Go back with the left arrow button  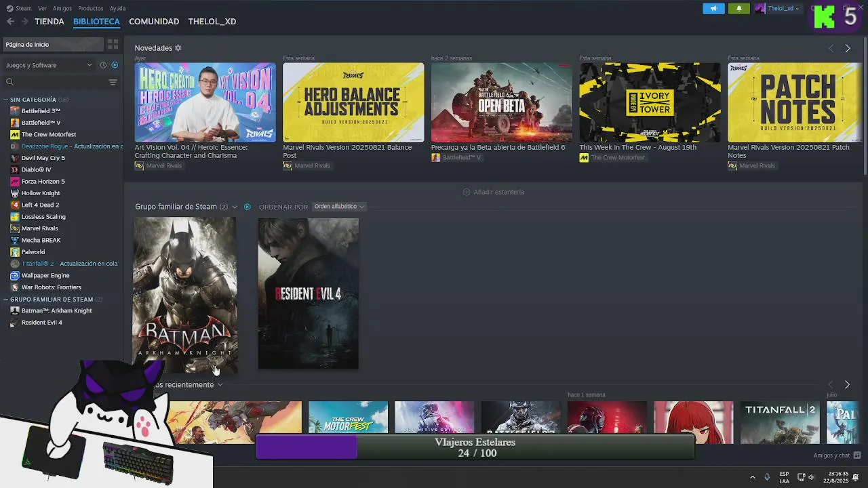tap(10, 22)
